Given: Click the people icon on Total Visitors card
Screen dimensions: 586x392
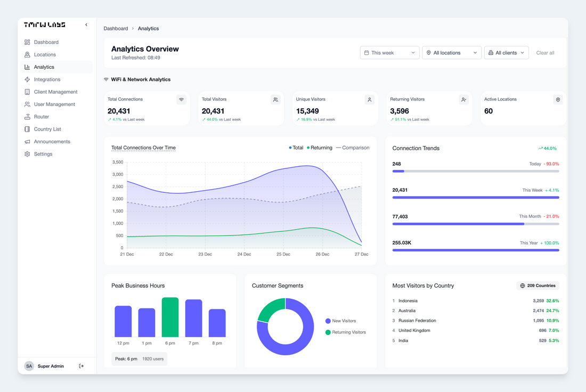Looking at the screenshot, I should pyautogui.click(x=275, y=100).
